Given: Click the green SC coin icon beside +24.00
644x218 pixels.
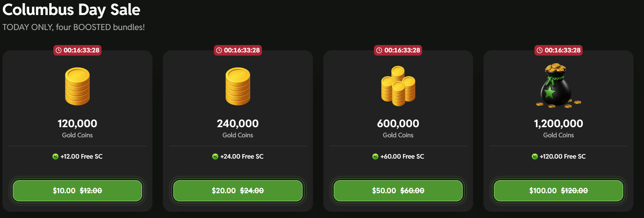Looking at the screenshot, I should pos(215,157).
